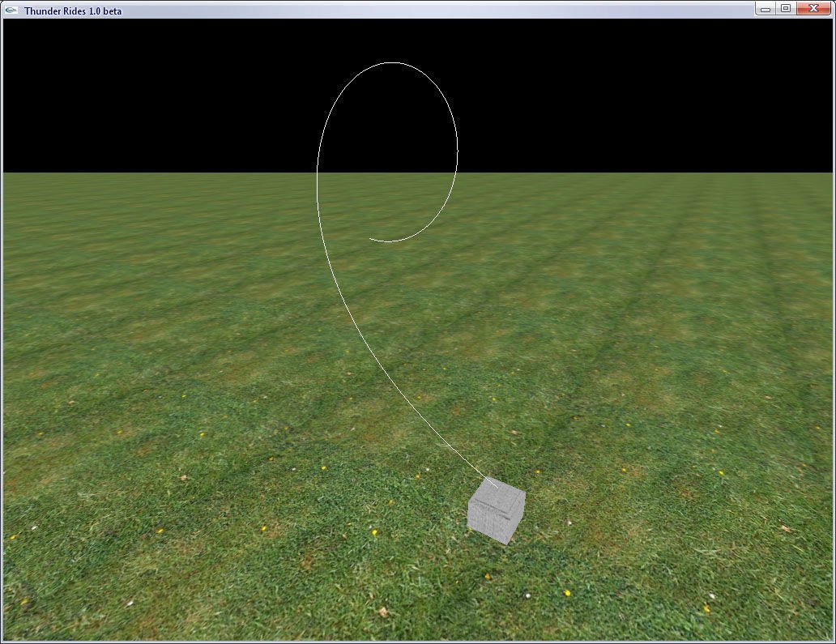Screen dimensions: 836x644
Task: Click the free inner end of the white spiral
Action: [371, 238]
